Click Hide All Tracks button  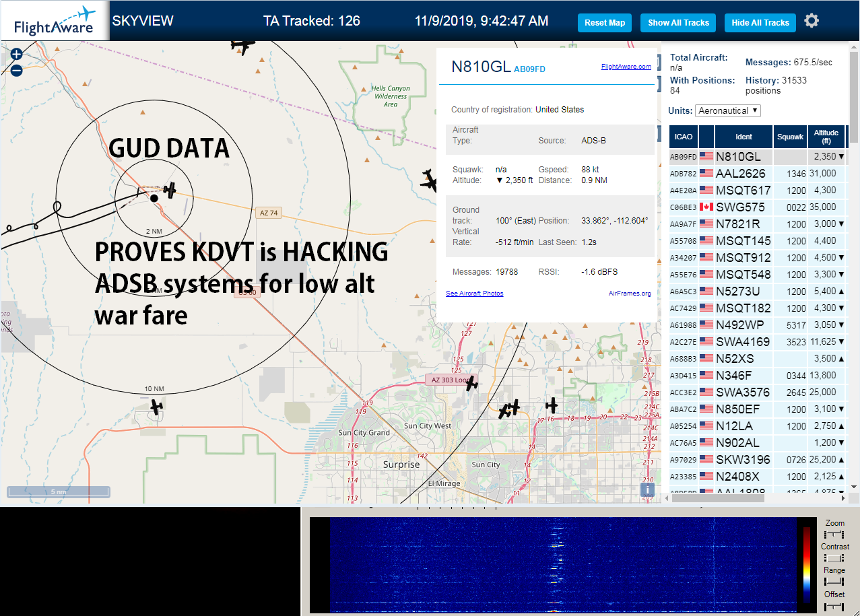point(760,23)
